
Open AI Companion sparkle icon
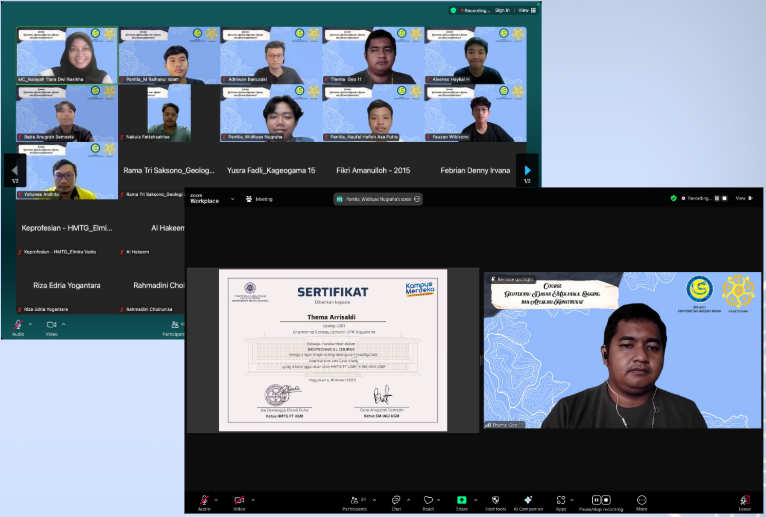(528, 500)
